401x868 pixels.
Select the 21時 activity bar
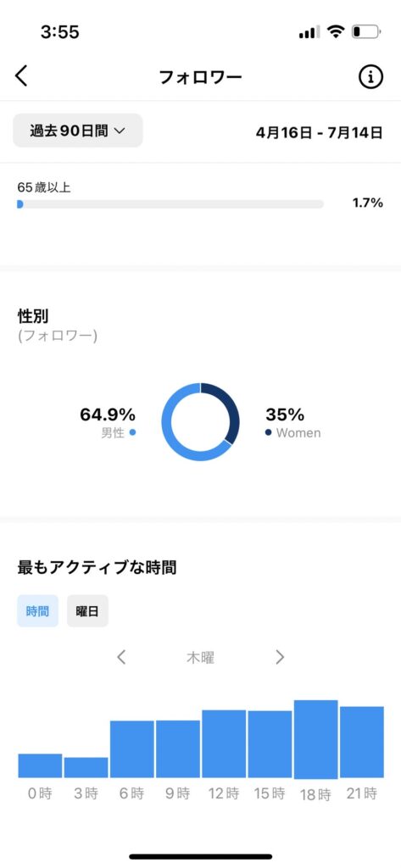coord(362,742)
